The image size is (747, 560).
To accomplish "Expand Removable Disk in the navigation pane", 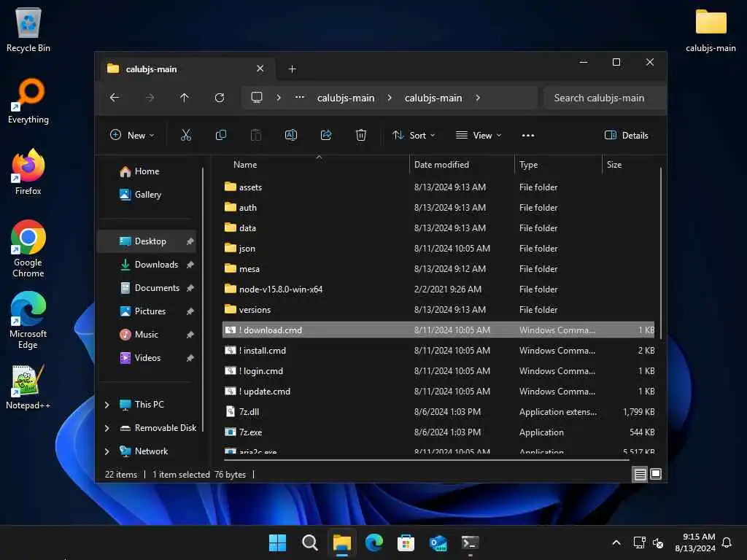I will [x=107, y=428].
